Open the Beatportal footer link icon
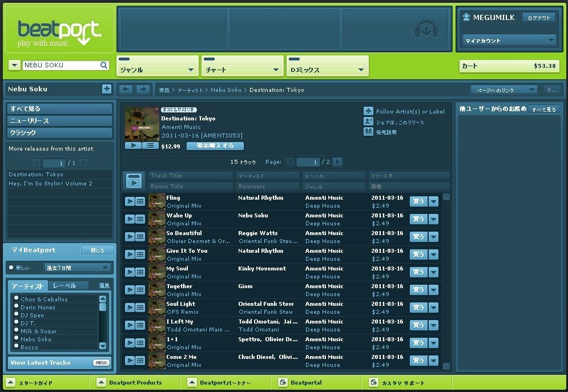The image size is (568, 392). click(283, 382)
